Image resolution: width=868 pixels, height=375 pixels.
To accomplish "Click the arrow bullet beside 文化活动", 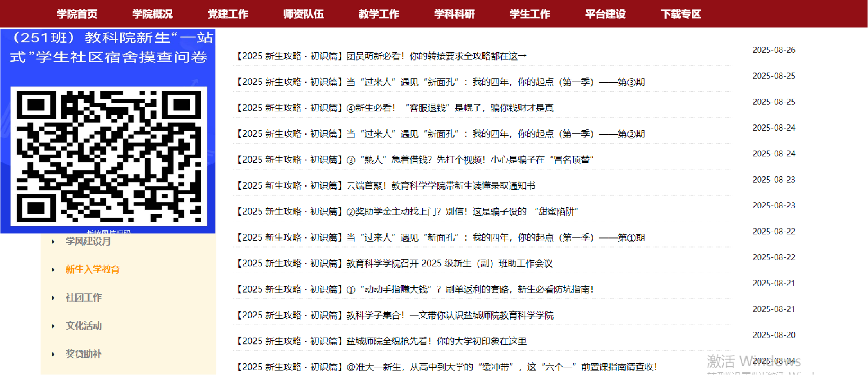I will (53, 326).
